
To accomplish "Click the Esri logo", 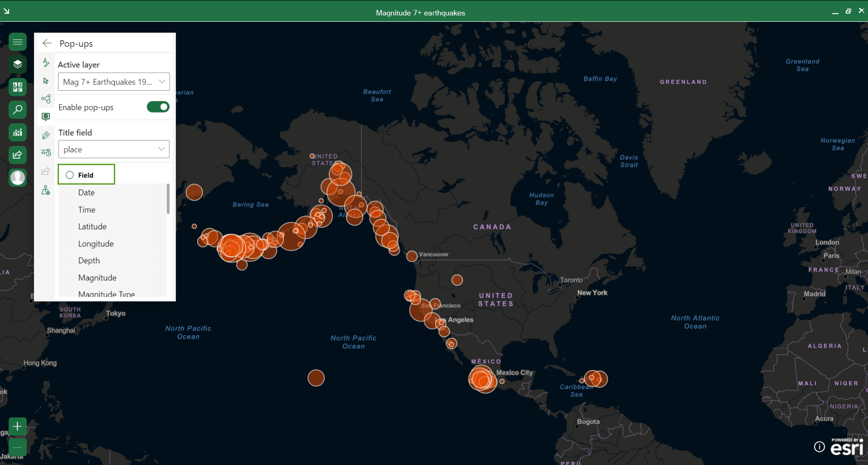I will pos(847,447).
